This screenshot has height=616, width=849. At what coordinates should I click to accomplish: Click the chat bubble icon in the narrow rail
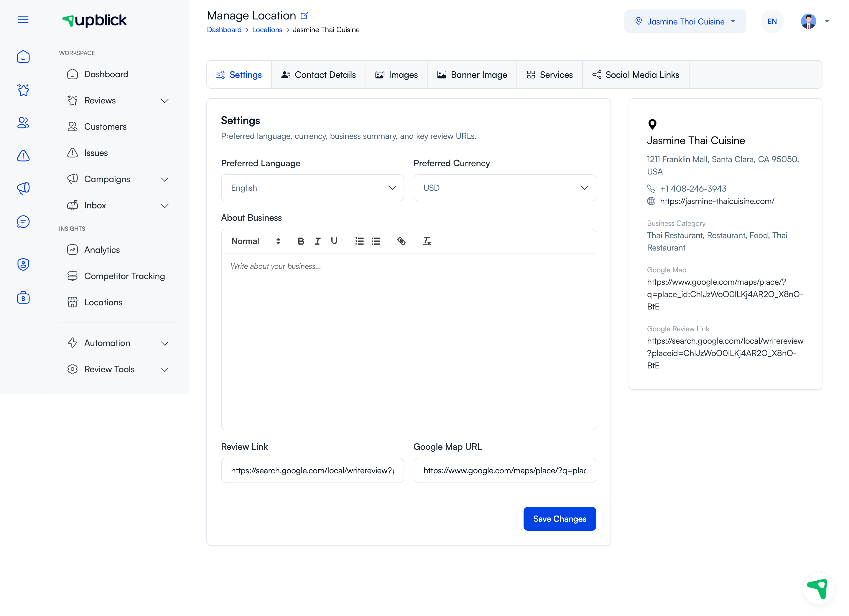pos(23,222)
